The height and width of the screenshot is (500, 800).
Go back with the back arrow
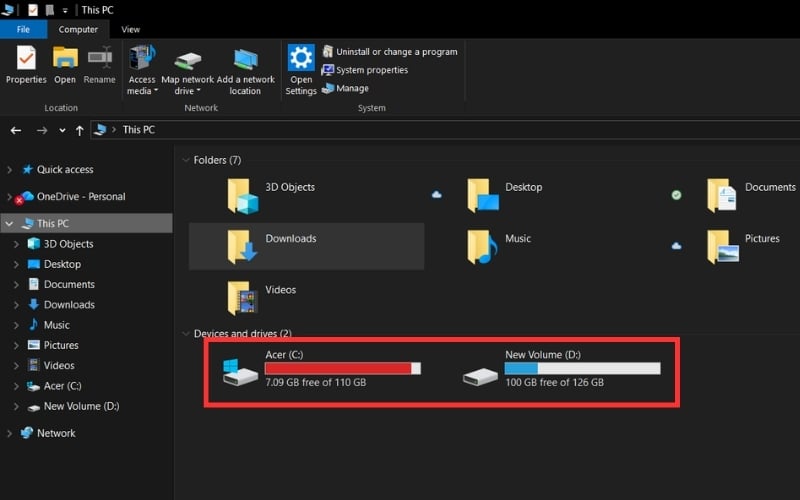point(16,131)
